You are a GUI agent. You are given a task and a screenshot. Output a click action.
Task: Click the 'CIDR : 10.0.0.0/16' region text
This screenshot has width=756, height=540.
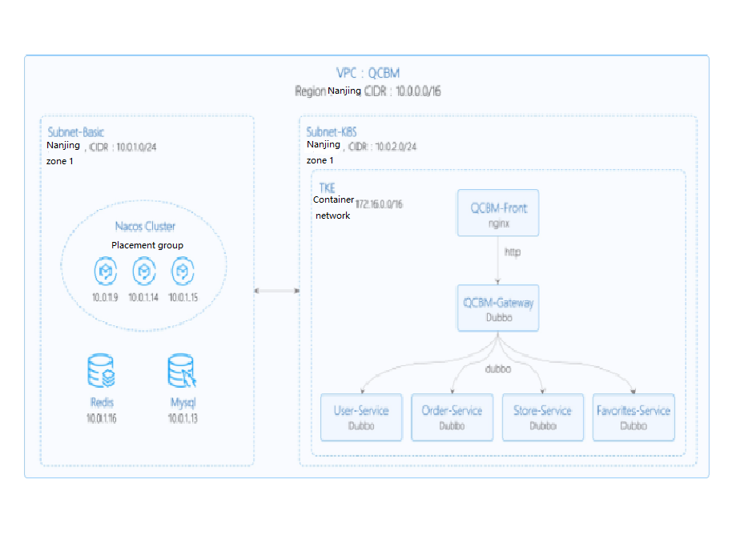click(x=402, y=91)
